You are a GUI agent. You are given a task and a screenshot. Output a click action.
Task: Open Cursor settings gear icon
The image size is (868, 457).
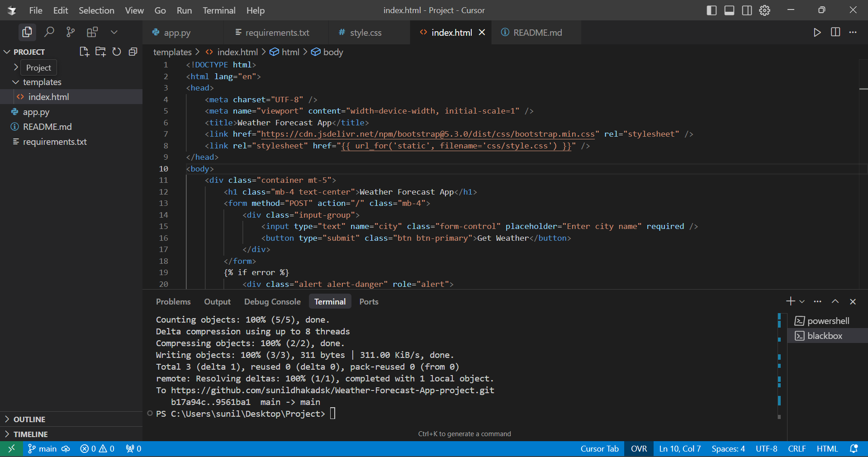pos(764,10)
